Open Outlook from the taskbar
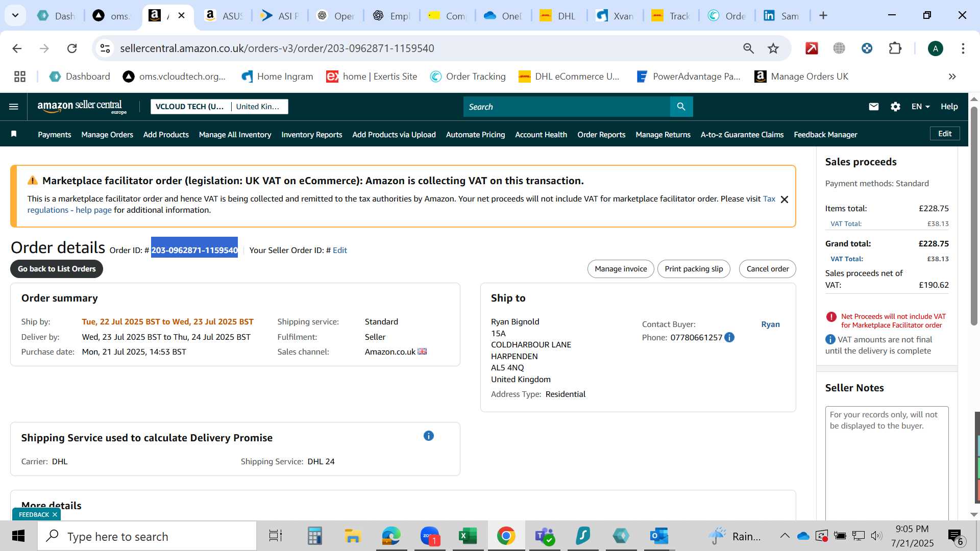The image size is (980, 551). 659,536
